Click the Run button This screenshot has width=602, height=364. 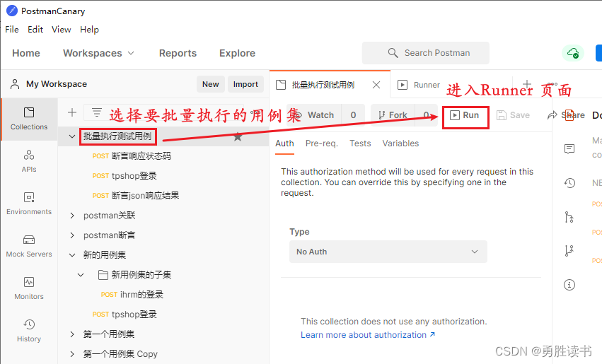coord(465,115)
